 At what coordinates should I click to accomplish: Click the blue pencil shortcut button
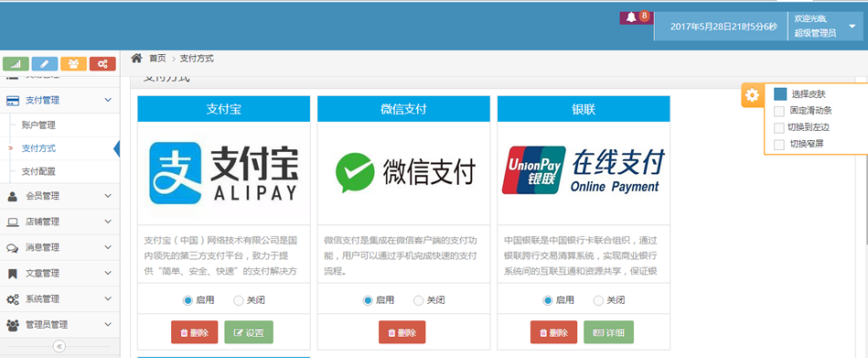click(45, 64)
